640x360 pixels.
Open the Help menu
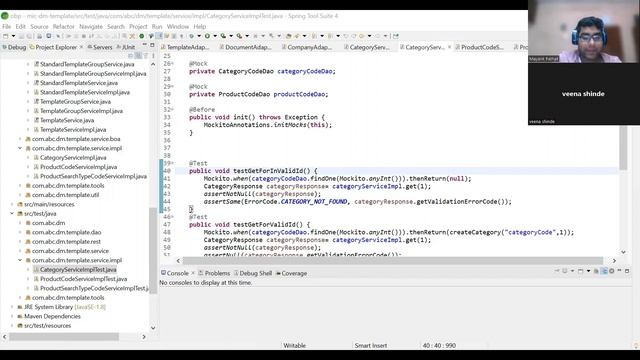200,27
